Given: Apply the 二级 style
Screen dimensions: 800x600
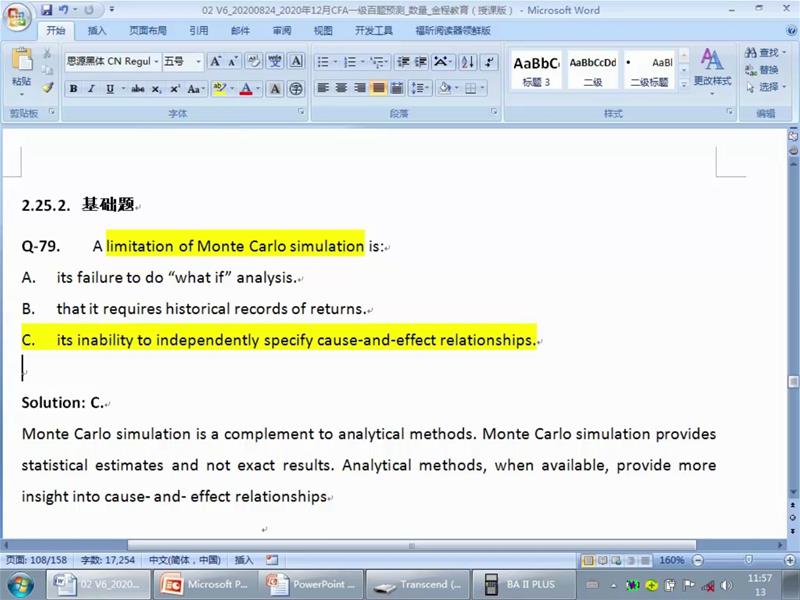Looking at the screenshot, I should (593, 70).
